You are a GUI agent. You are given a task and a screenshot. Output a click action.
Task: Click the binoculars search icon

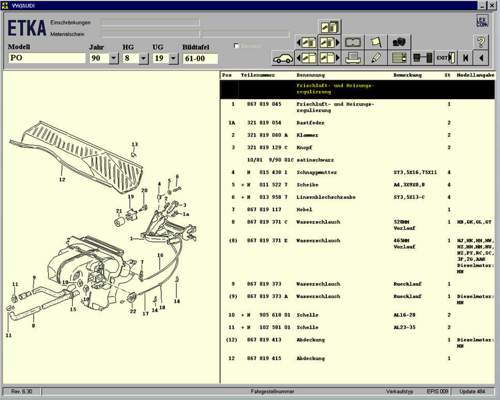[399, 42]
